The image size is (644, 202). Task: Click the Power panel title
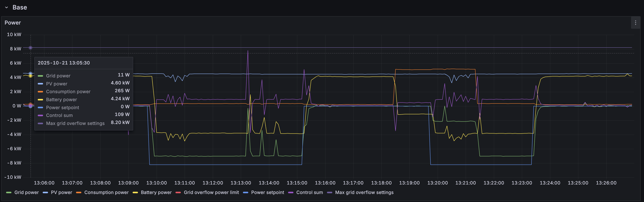pos(13,23)
